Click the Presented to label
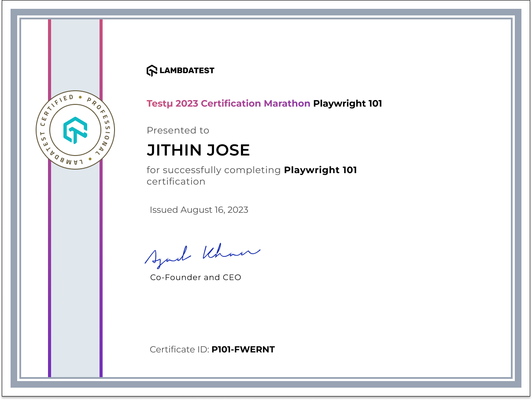532x400 pixels. [178, 130]
